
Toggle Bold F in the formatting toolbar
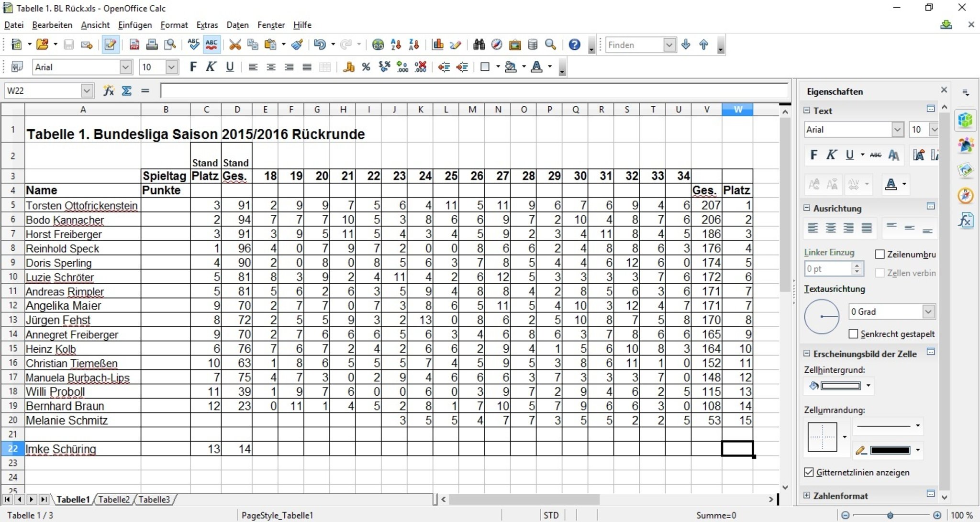(193, 67)
